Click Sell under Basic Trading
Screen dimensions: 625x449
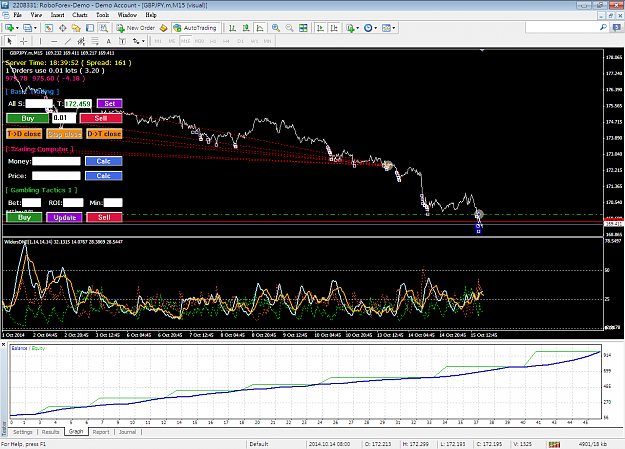(101, 118)
